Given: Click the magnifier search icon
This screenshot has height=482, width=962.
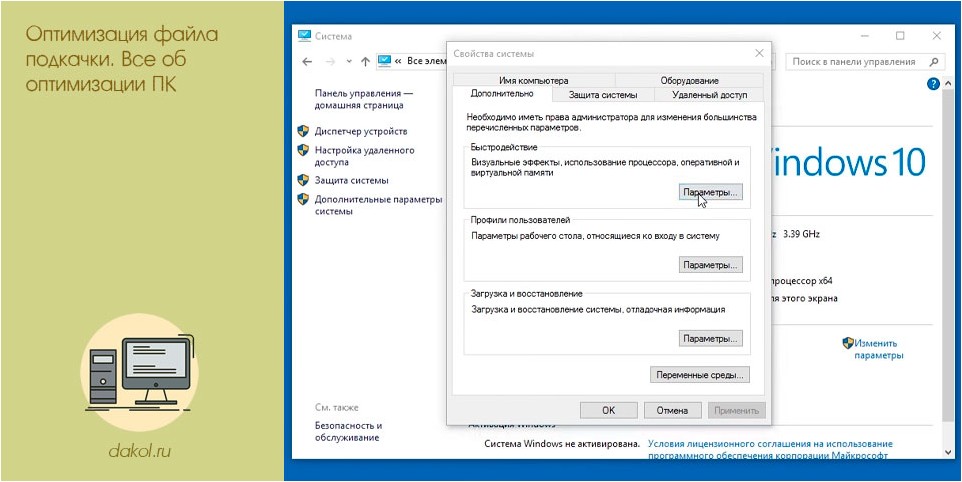Looking at the screenshot, I should [933, 61].
